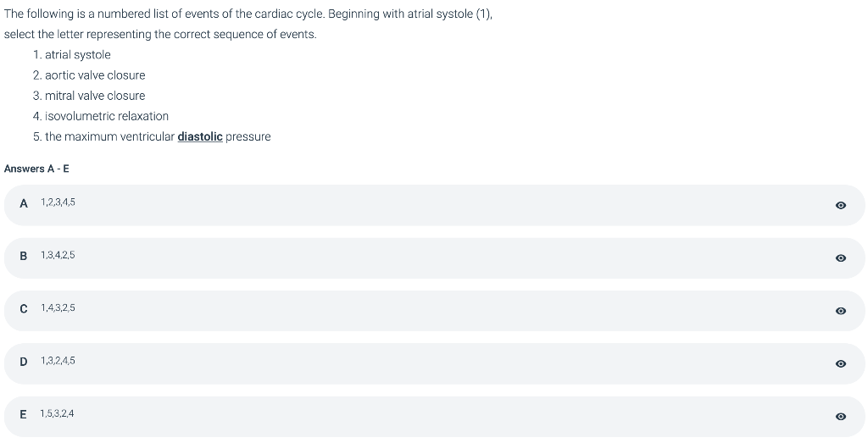
Task: Open the underlined diastolic link
Action: tap(200, 136)
